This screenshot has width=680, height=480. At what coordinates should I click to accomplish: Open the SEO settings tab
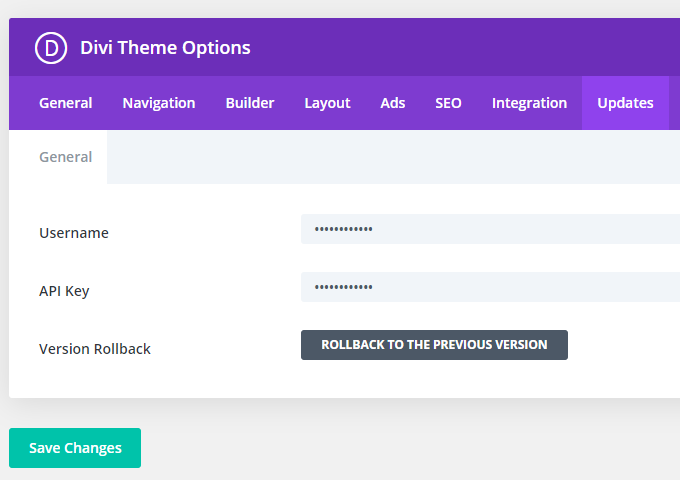click(x=448, y=103)
